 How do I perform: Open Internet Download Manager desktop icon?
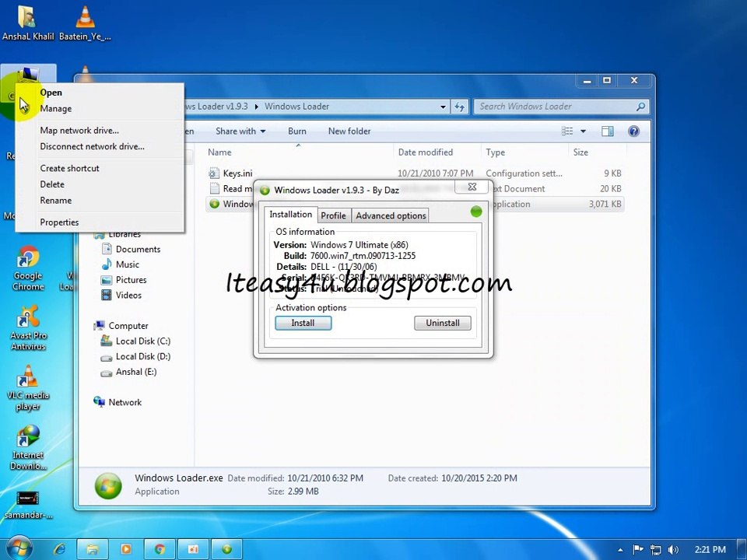(28, 447)
